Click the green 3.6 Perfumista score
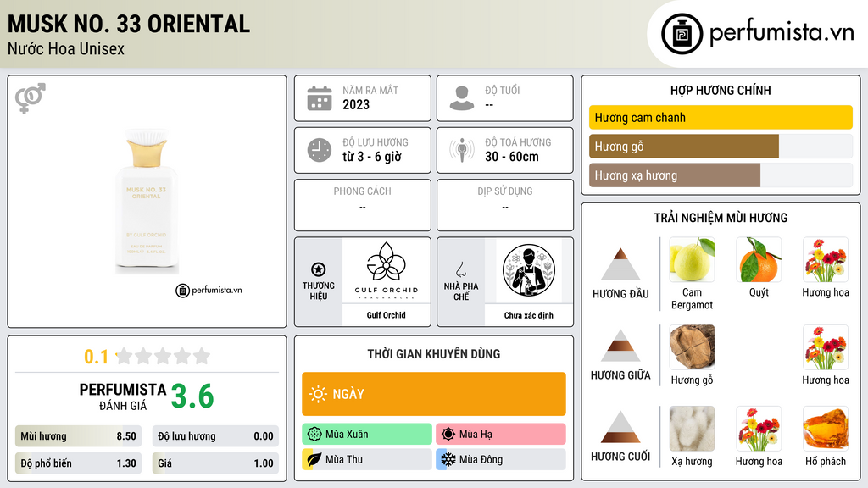The height and width of the screenshot is (488, 868). point(192,396)
